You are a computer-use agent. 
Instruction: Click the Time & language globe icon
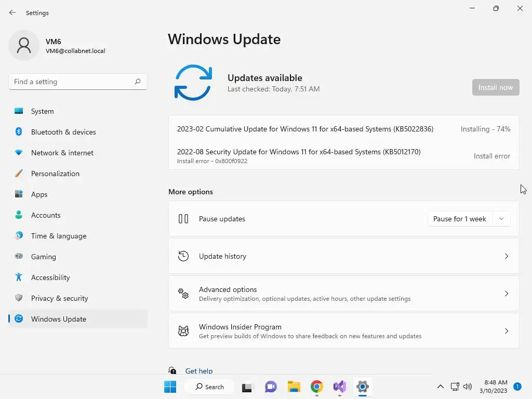pyautogui.click(x=19, y=235)
